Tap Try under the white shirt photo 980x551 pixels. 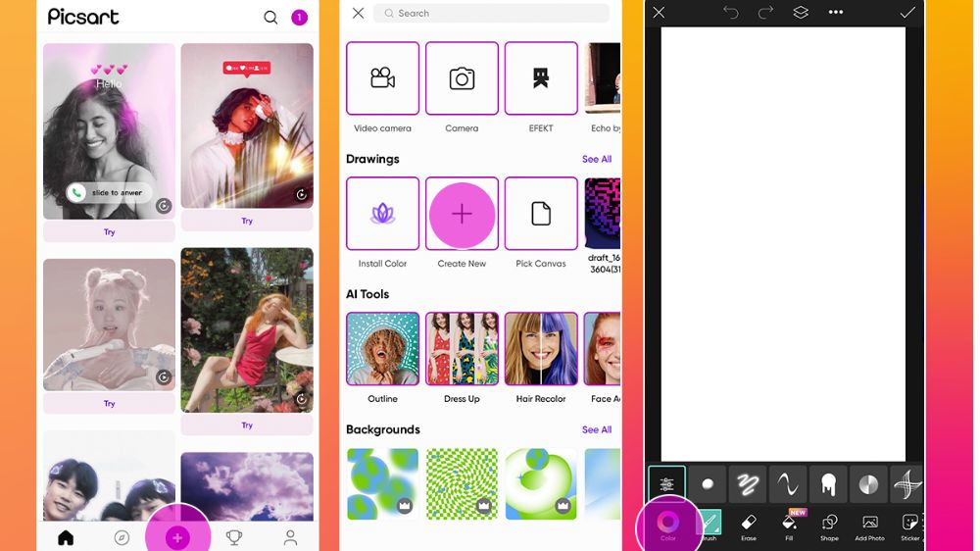[247, 221]
